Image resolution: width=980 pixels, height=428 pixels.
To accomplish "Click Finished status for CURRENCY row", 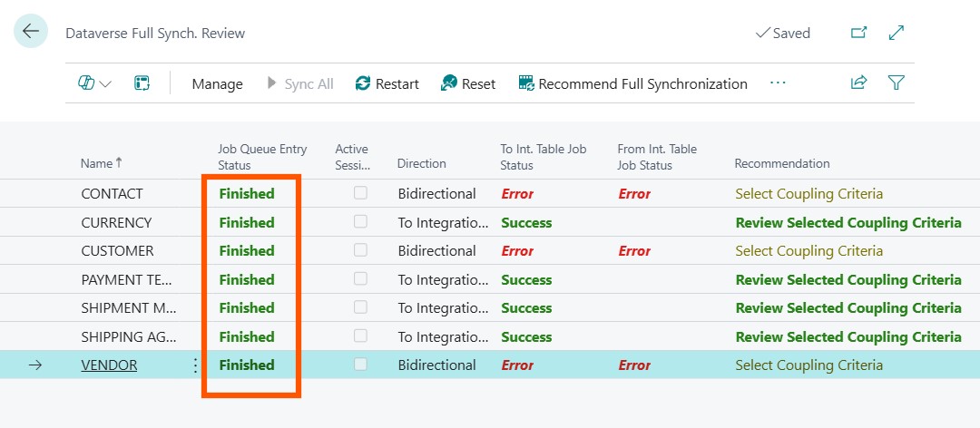I will pyautogui.click(x=247, y=222).
